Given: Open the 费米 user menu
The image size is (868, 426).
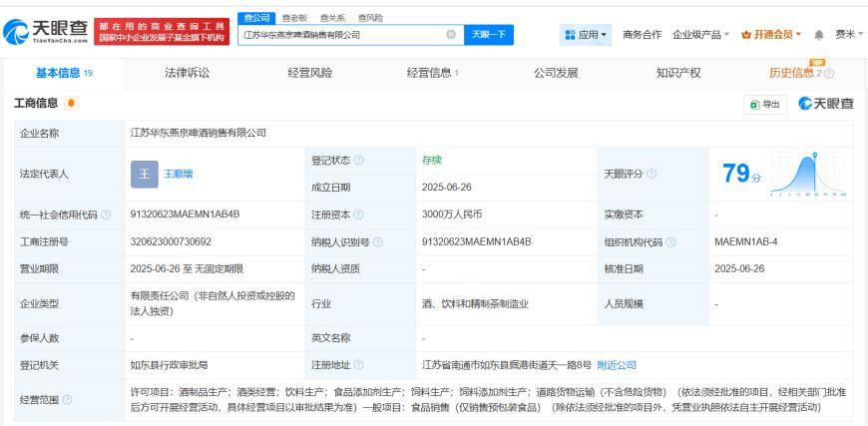Looking at the screenshot, I should [849, 35].
